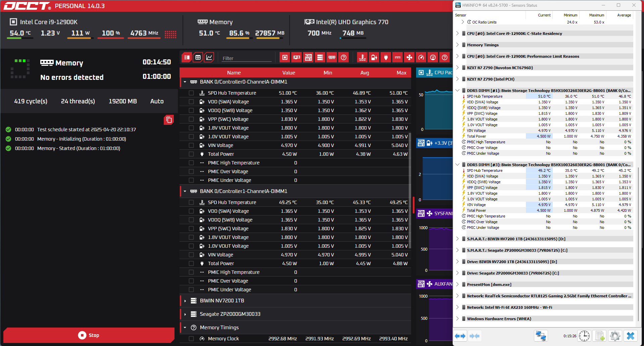
Task: Click the HWiNFO reset clock icon
Action: click(584, 336)
